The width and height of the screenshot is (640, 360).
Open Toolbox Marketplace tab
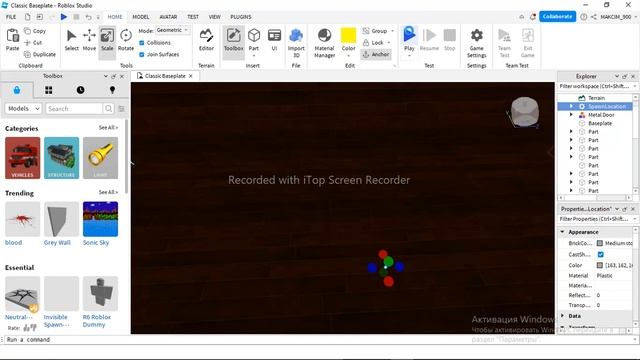17,90
